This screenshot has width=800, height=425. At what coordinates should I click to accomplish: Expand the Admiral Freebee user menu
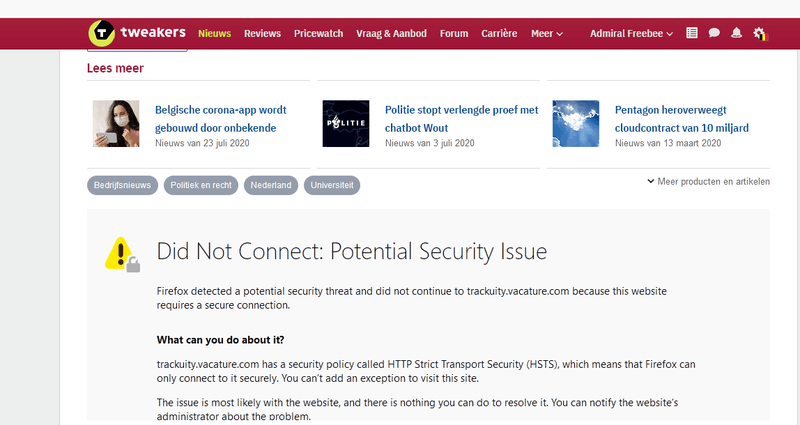[631, 34]
